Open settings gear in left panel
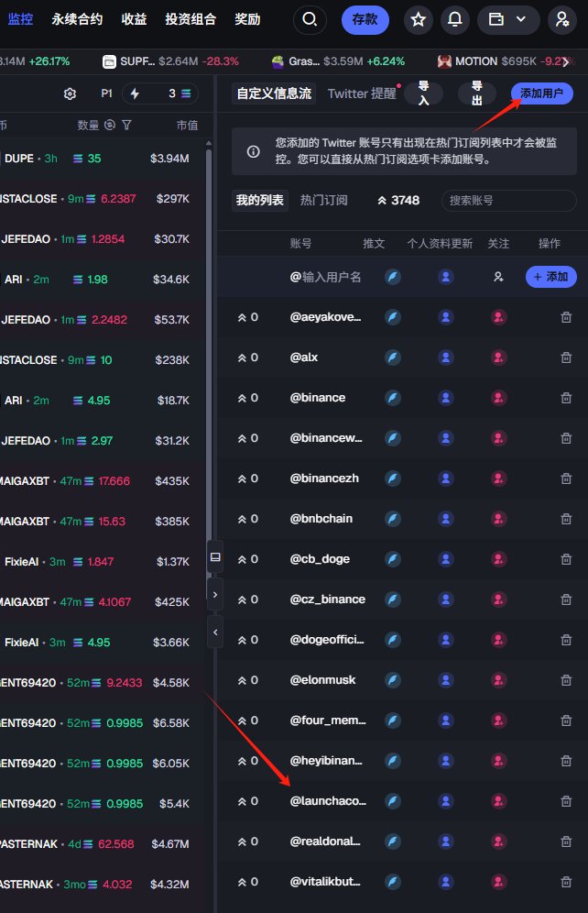Screen dimensions: 588x913 click(70, 93)
